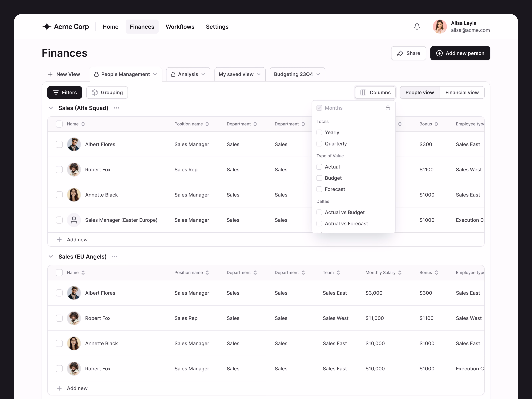Collapse the Sales (EU Angels) group
The width and height of the screenshot is (532, 399).
[51, 257]
